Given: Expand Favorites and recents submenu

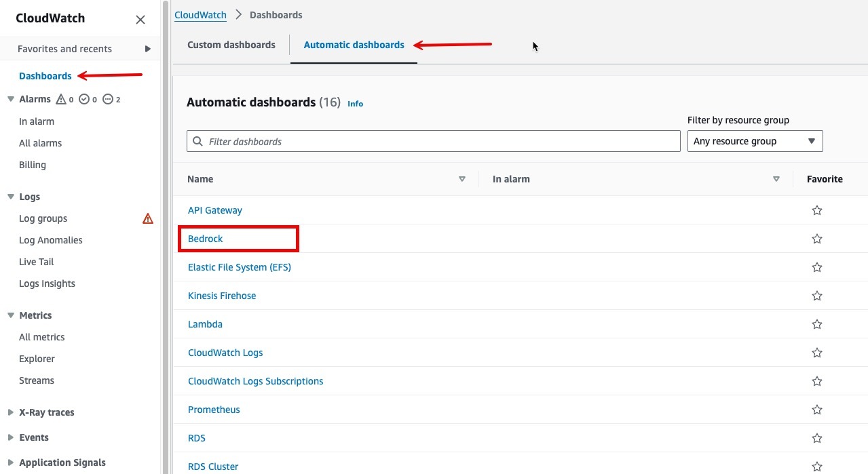Looking at the screenshot, I should point(148,49).
